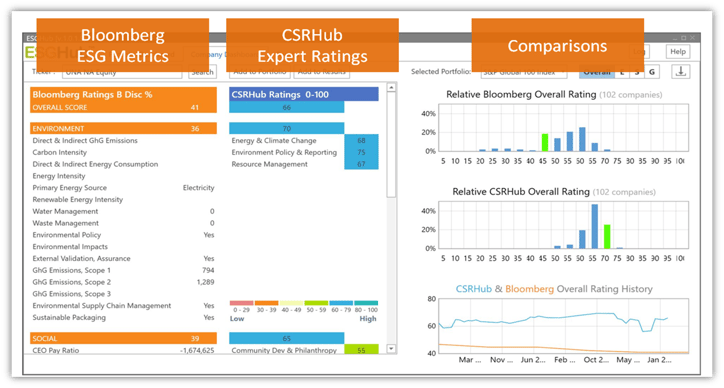Click the red 0 - 29 legend swatch
The image size is (724, 388).
tap(241, 303)
